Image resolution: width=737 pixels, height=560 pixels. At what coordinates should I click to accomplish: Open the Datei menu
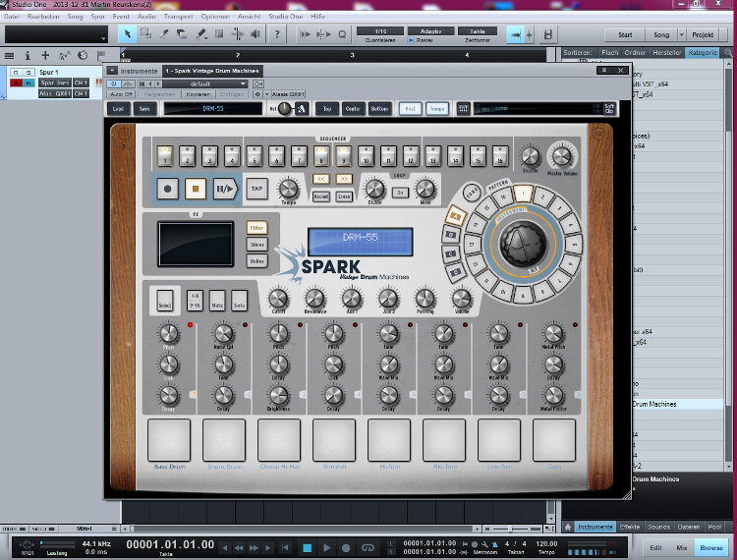[12, 16]
